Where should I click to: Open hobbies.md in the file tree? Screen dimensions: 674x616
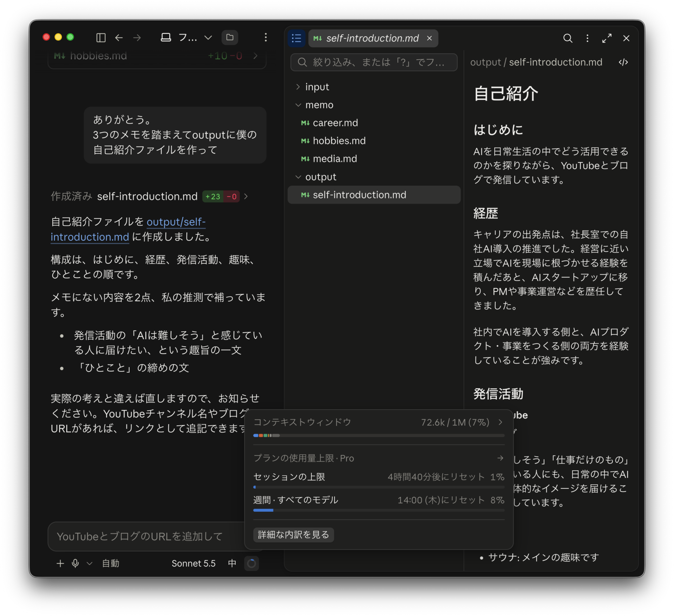pos(374,141)
